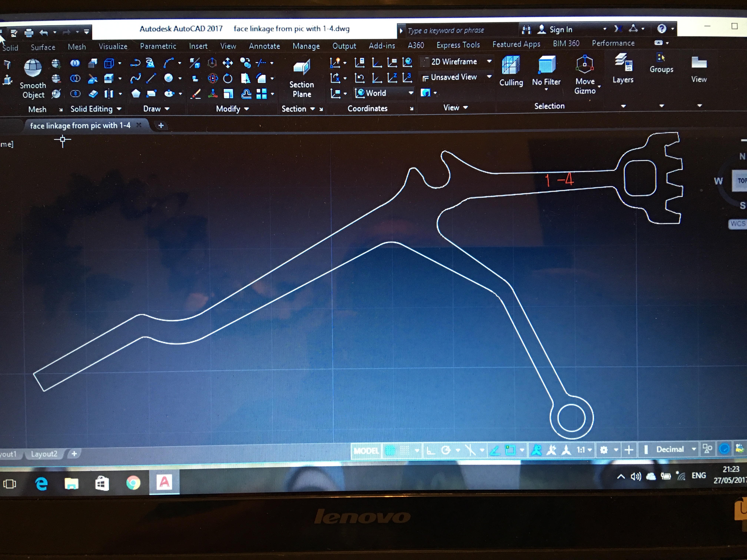Open the Parametric ribbon tab
The height and width of the screenshot is (560, 747).
158,46
